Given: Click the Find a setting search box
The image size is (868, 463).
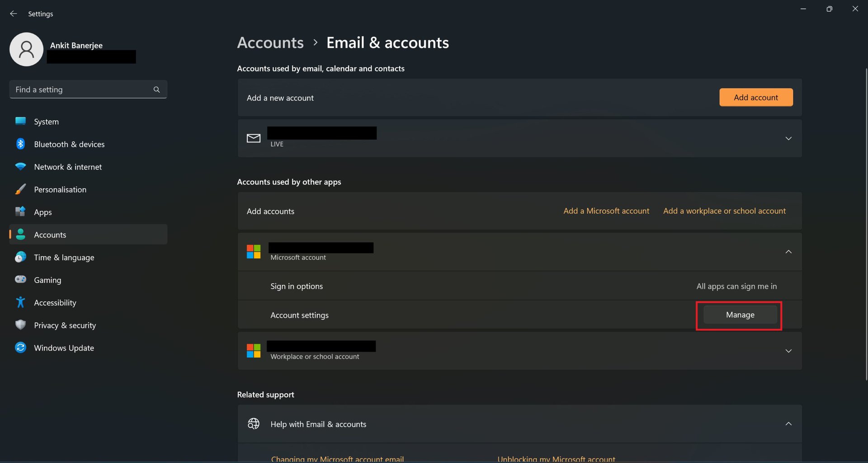Looking at the screenshot, I should click(x=81, y=90).
